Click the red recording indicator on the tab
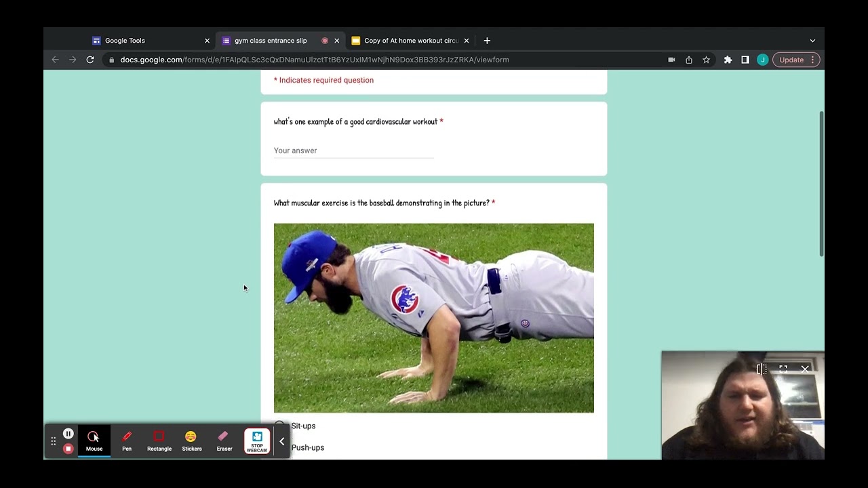The width and height of the screenshot is (868, 488). coord(325,41)
